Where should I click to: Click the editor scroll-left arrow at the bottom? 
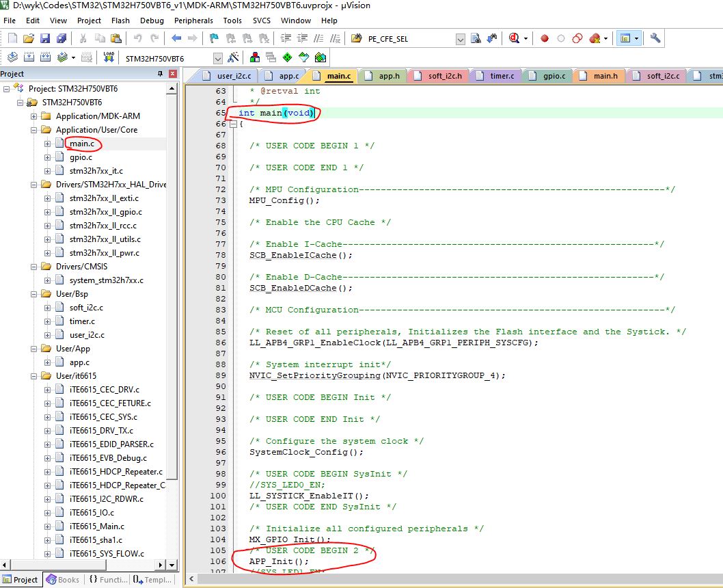191,578
